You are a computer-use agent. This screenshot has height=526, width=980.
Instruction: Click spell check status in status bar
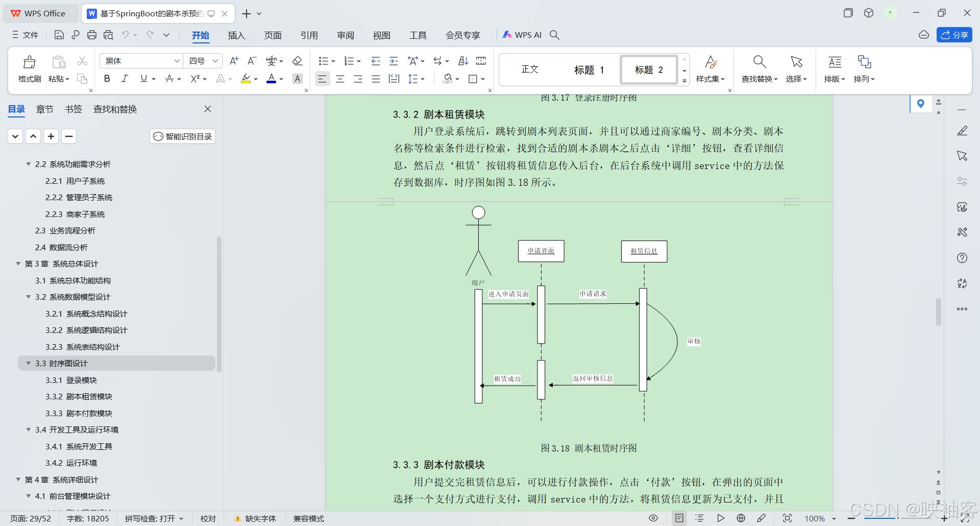click(153, 518)
